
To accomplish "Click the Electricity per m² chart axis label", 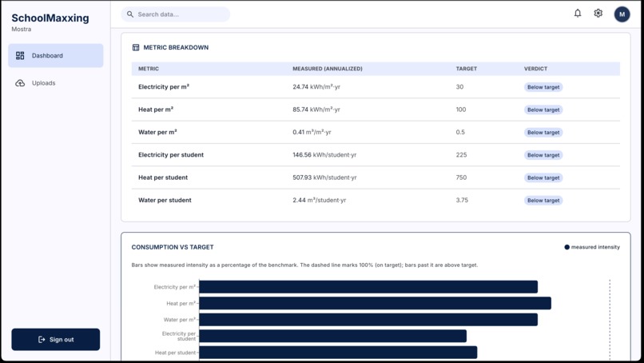I will [174, 287].
